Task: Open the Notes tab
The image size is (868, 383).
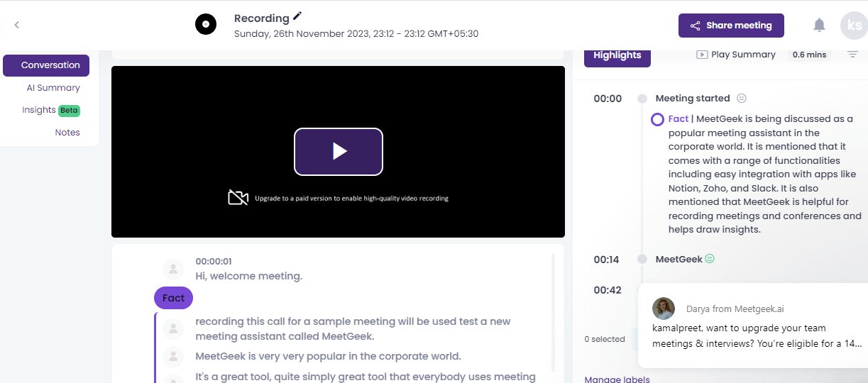Action: [67, 133]
